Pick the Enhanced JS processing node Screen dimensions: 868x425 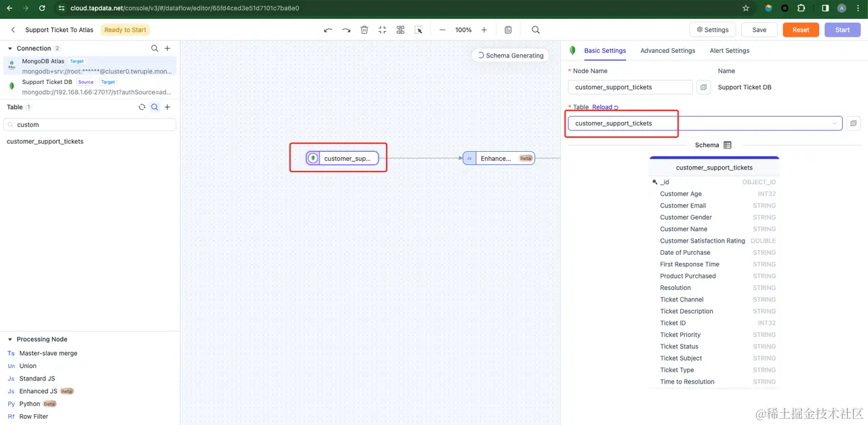(x=40, y=391)
